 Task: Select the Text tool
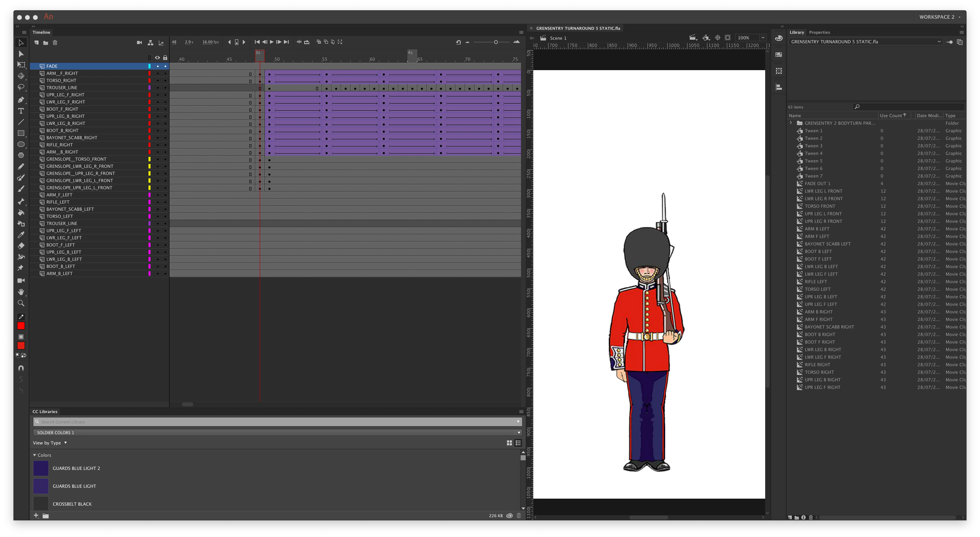tap(21, 111)
